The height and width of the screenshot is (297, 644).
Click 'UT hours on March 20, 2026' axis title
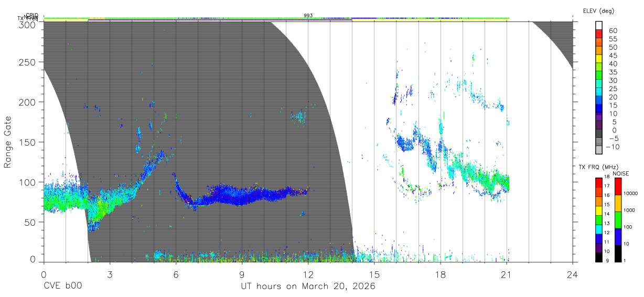tap(308, 287)
